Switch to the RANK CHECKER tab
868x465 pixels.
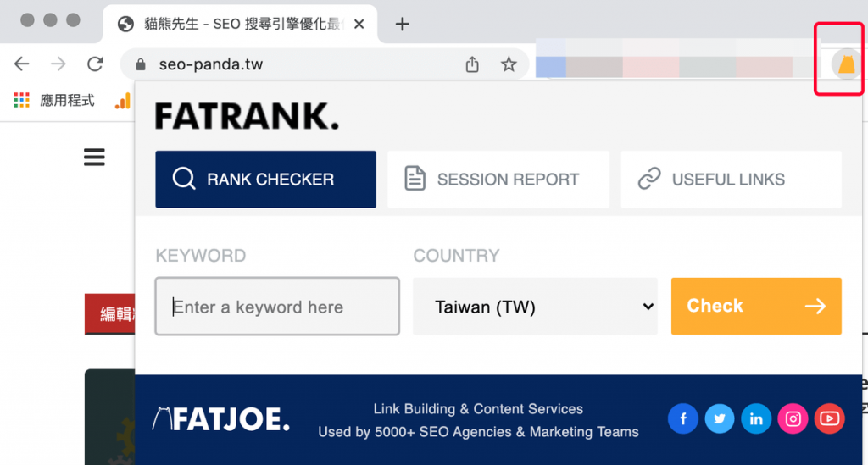tap(265, 180)
